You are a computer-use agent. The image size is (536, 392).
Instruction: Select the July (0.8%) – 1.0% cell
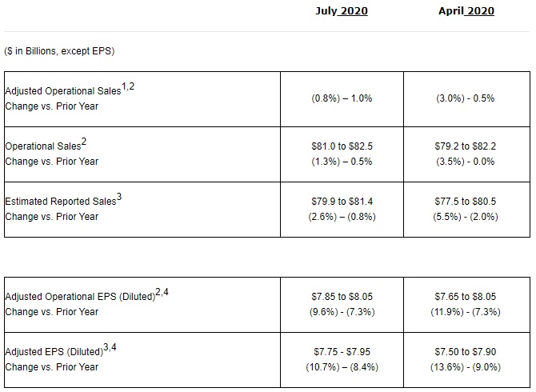[342, 98]
